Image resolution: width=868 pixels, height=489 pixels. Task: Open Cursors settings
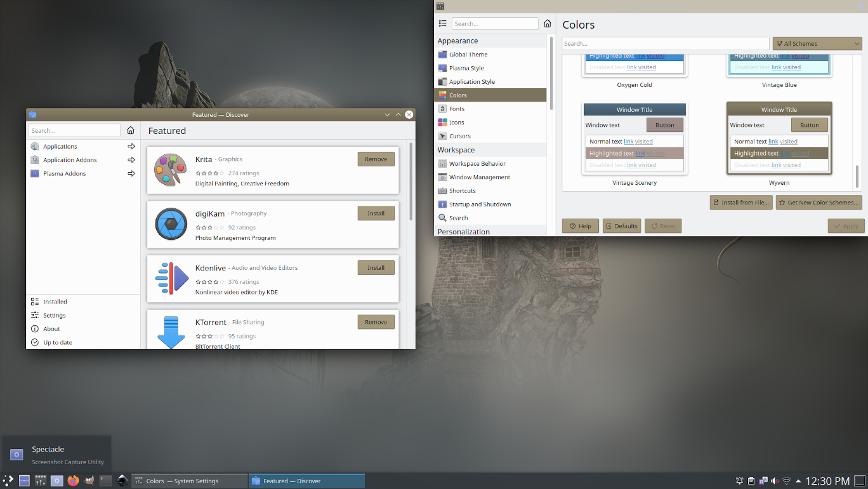pos(490,136)
